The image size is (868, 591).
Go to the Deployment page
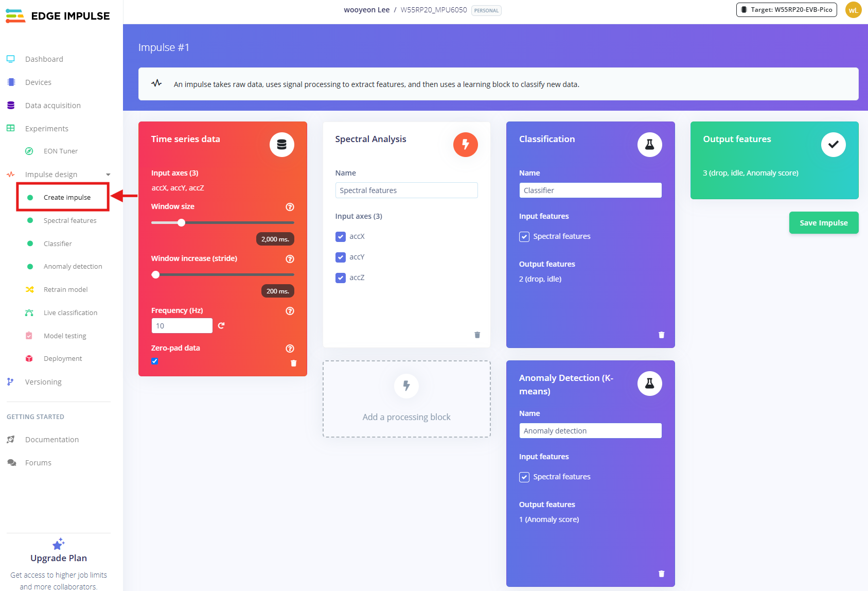[63, 359]
